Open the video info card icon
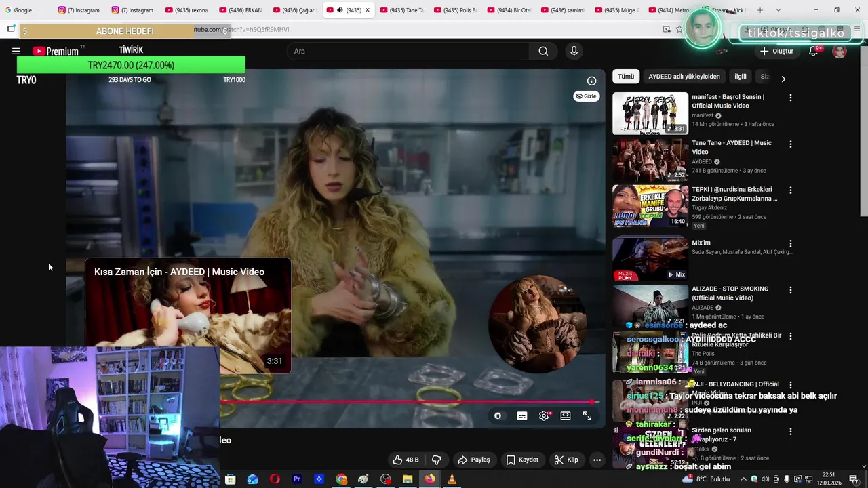This screenshot has width=868, height=488. click(591, 81)
